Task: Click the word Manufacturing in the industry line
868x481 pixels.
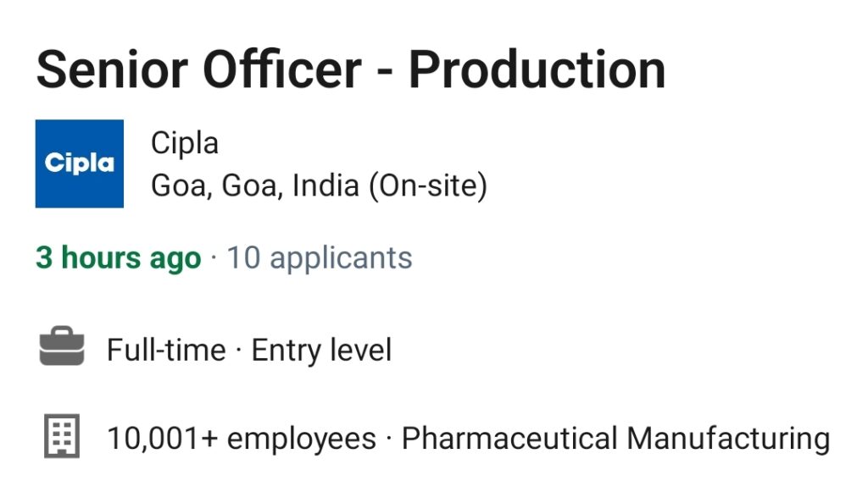Action: 728,439
